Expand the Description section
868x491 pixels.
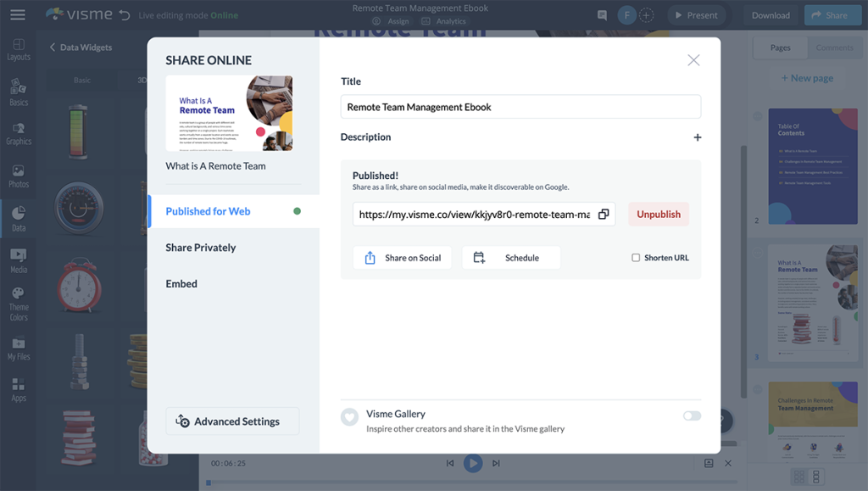tap(697, 137)
